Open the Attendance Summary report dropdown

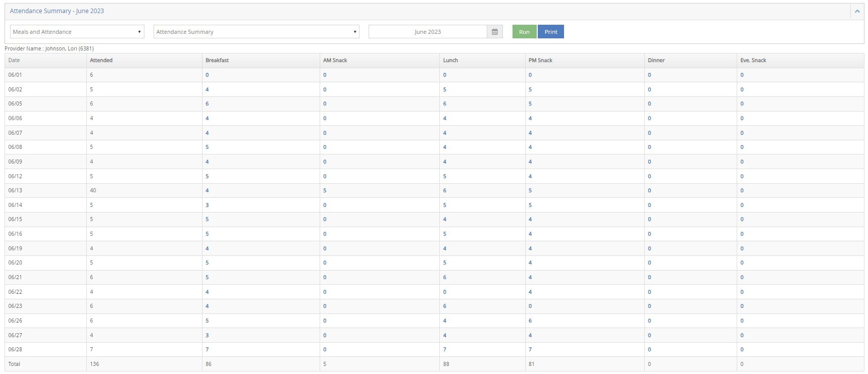click(x=256, y=32)
